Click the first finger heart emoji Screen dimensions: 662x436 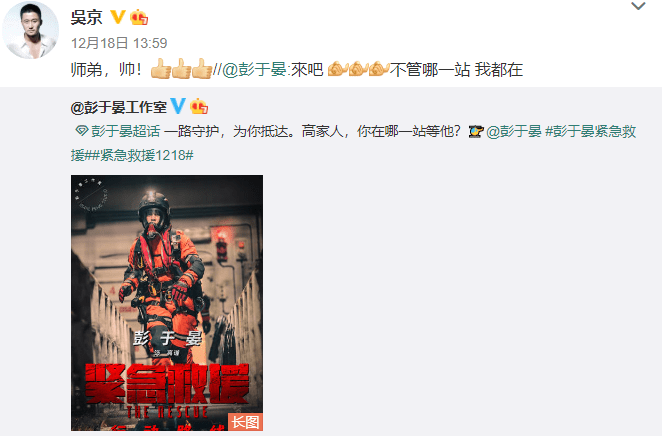[x=337, y=69]
